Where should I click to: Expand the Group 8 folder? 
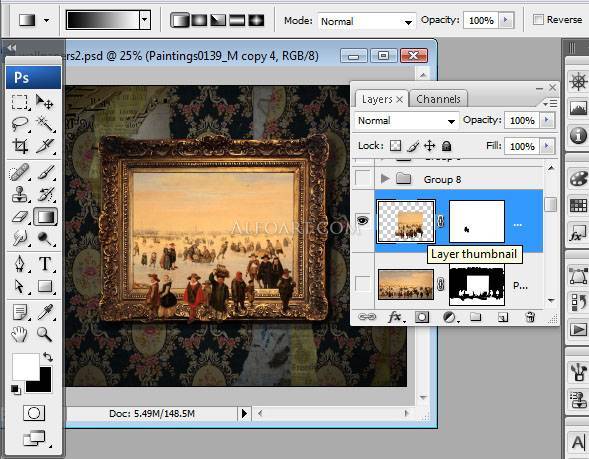384,178
